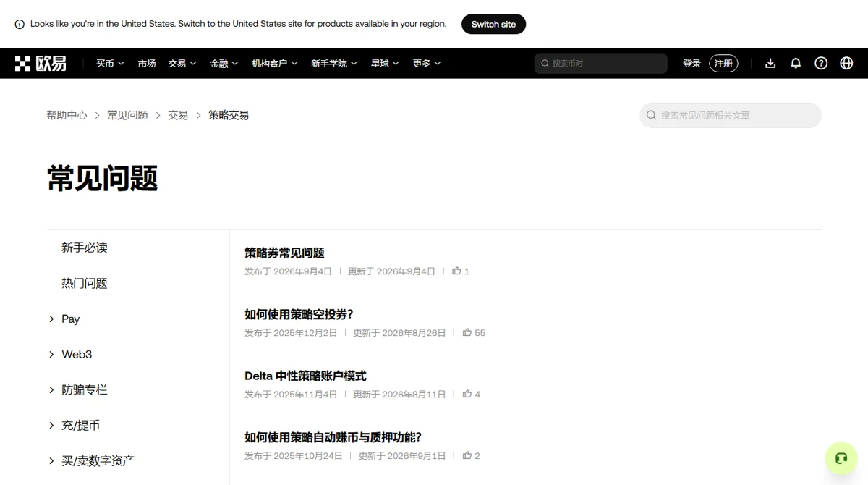Click text 更新于 2026年8月26日
This screenshot has width=868, height=485.
399,333
